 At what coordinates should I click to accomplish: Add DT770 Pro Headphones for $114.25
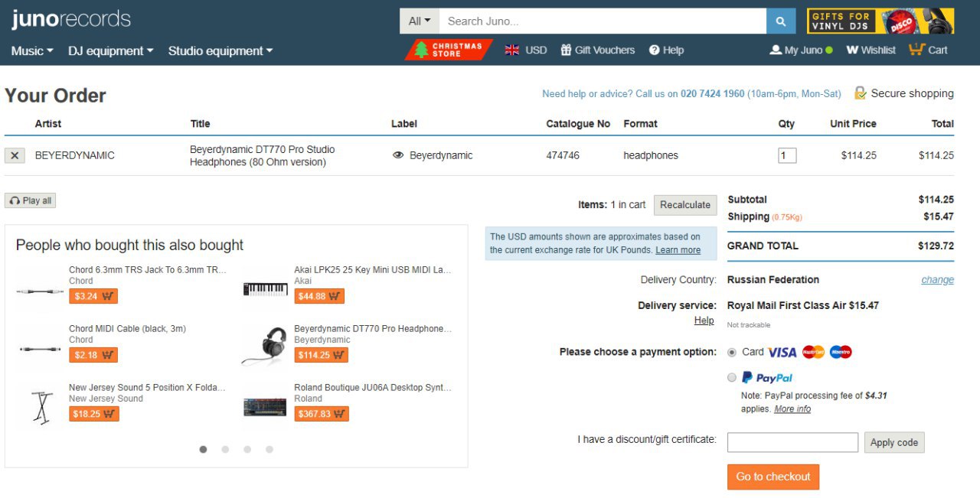322,355
